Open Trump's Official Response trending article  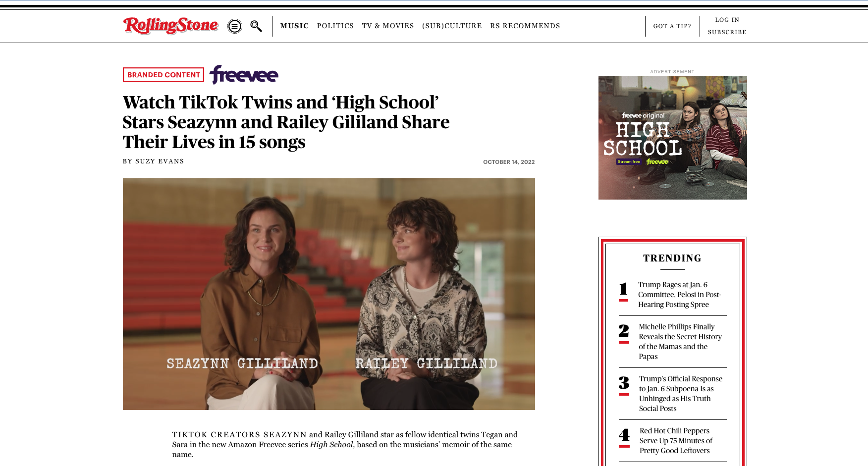point(681,394)
